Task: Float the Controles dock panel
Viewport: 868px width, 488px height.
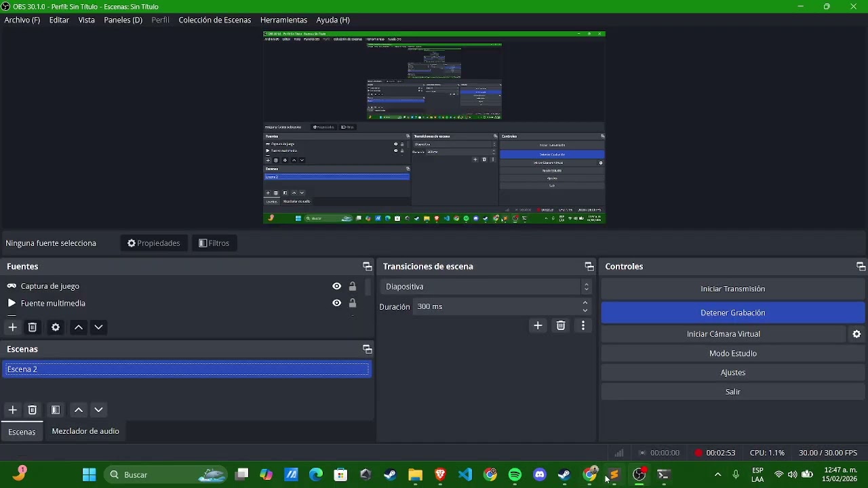Action: tap(861, 266)
